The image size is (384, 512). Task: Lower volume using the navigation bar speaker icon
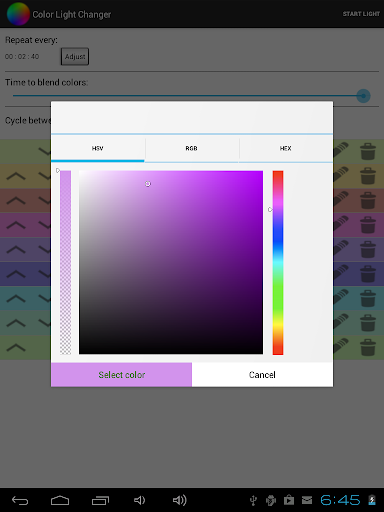(139, 500)
